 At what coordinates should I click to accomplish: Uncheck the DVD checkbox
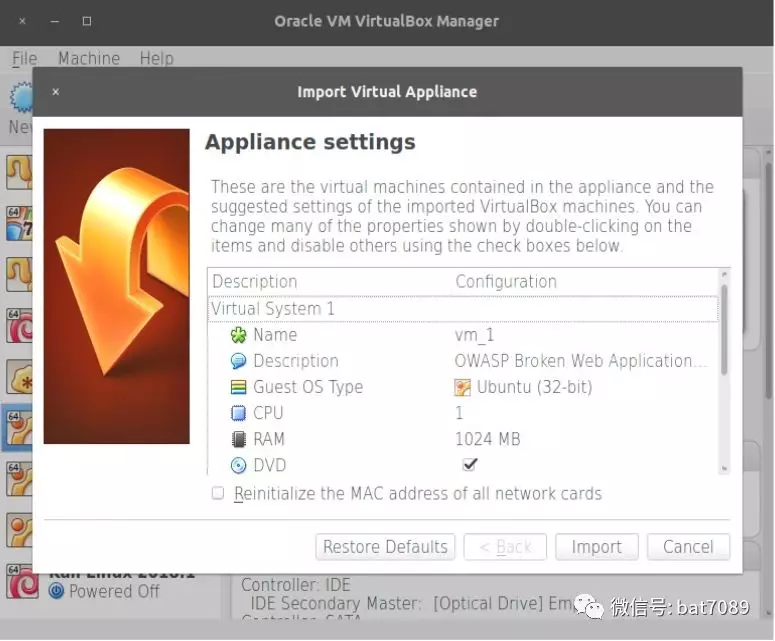pyautogui.click(x=469, y=464)
